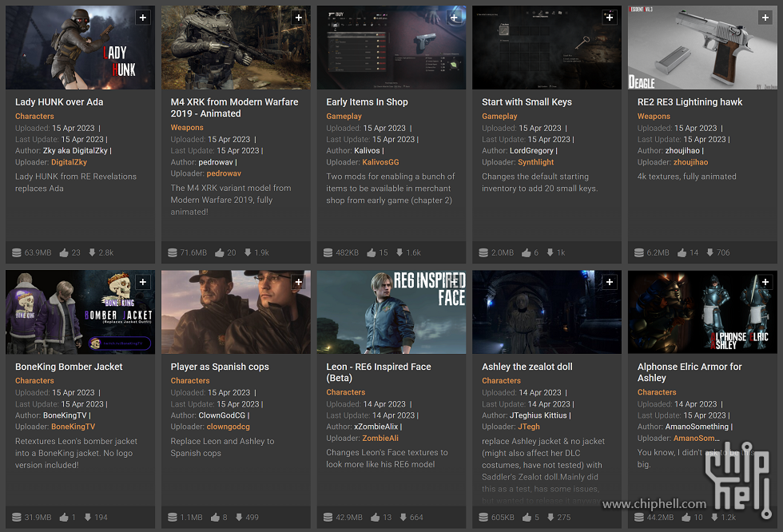
Task: Click the thumbs-up icon on Leon RE6 Inspired Face card
Action: 376,518
